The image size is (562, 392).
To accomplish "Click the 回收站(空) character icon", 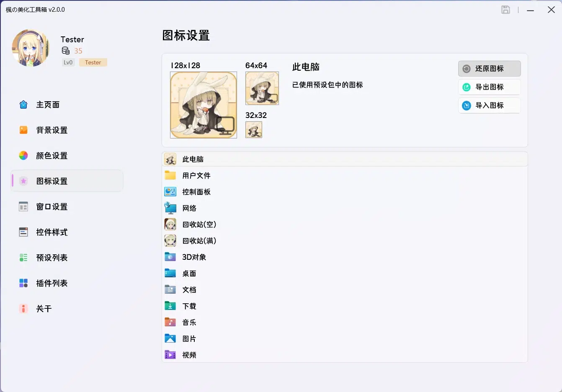I will pos(170,224).
